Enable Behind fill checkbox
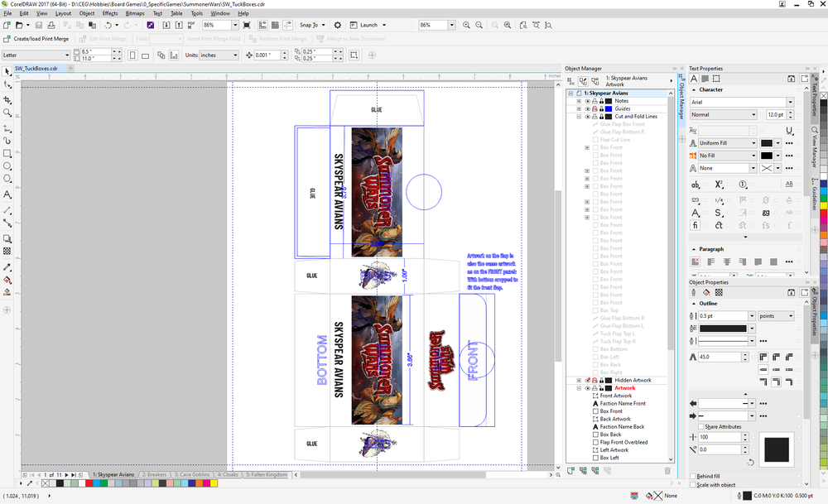 click(693, 476)
